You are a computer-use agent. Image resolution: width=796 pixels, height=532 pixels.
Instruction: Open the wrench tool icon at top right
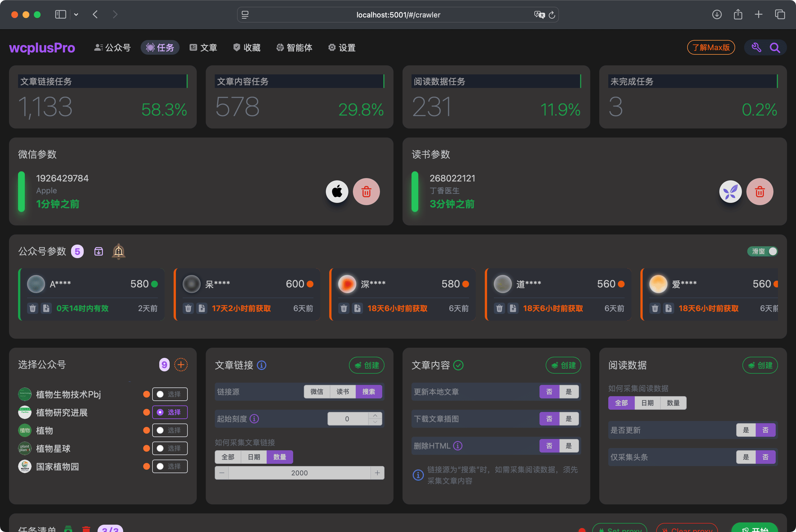(x=756, y=48)
